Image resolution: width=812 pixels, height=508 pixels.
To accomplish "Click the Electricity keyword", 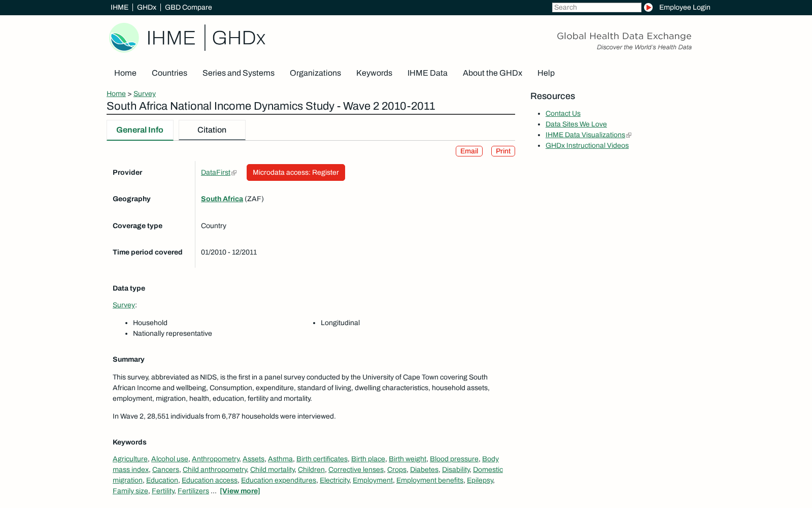I will (334, 481).
